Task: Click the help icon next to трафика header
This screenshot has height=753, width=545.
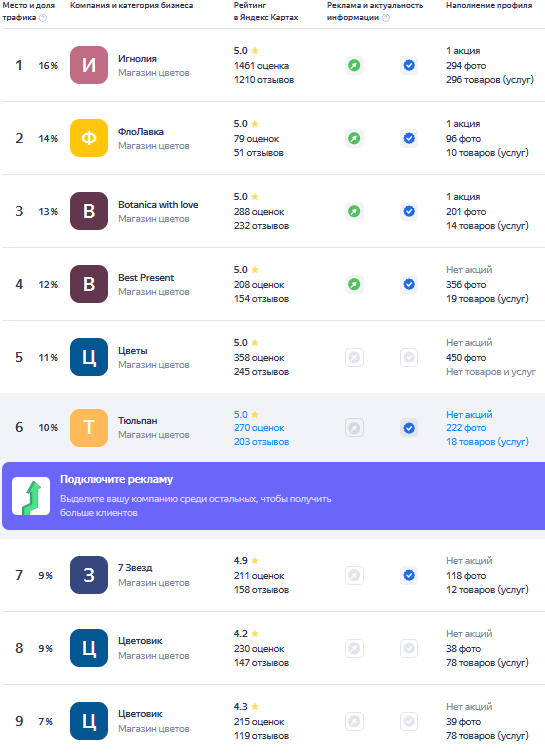Action: (x=43, y=18)
